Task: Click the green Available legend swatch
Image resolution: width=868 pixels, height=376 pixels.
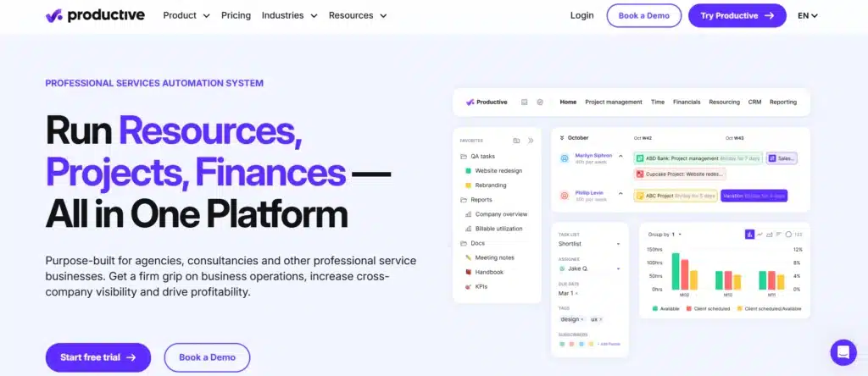Action: 655,308
